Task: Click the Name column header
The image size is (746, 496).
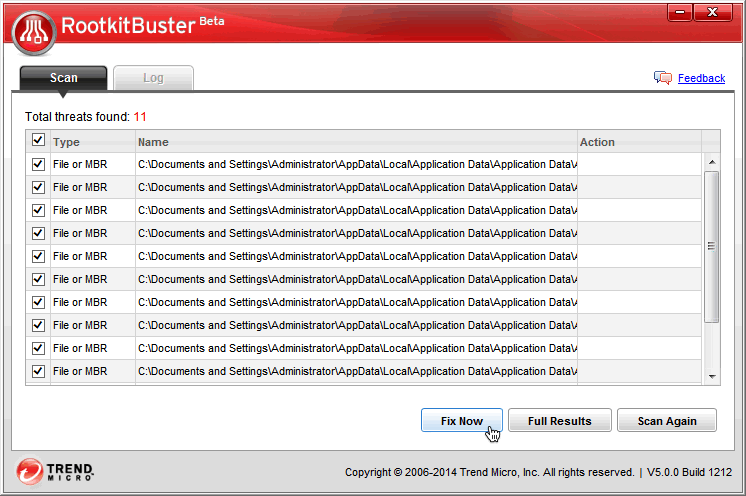Action: click(x=356, y=142)
